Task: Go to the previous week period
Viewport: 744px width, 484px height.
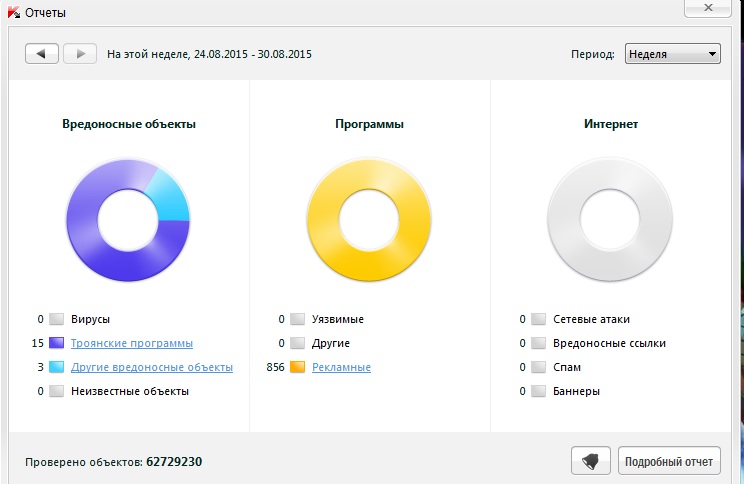Action: [x=42, y=54]
